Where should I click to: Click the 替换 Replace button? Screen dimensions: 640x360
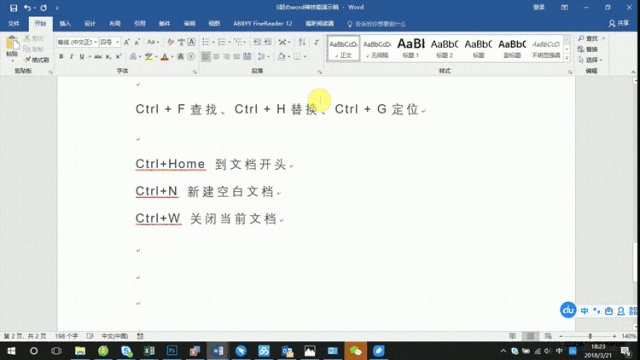[x=588, y=49]
